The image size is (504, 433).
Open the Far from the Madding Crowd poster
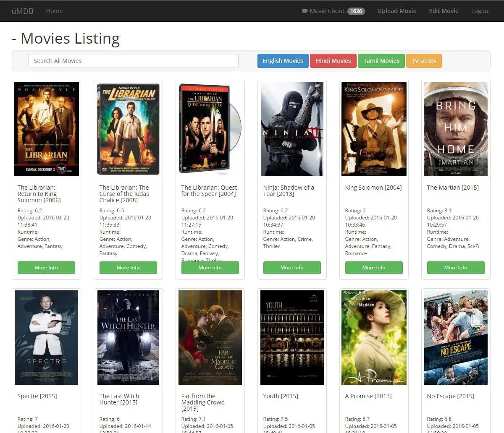point(210,337)
